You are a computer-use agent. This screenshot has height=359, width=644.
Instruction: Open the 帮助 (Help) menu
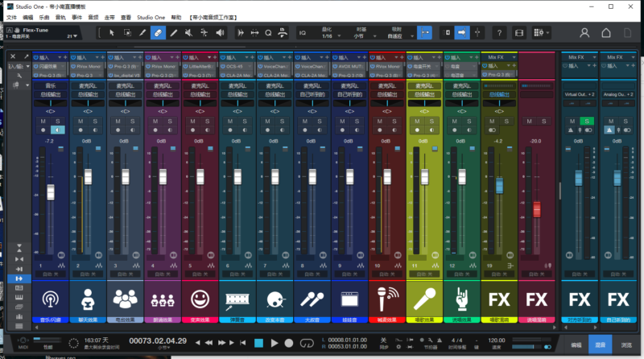point(176,16)
